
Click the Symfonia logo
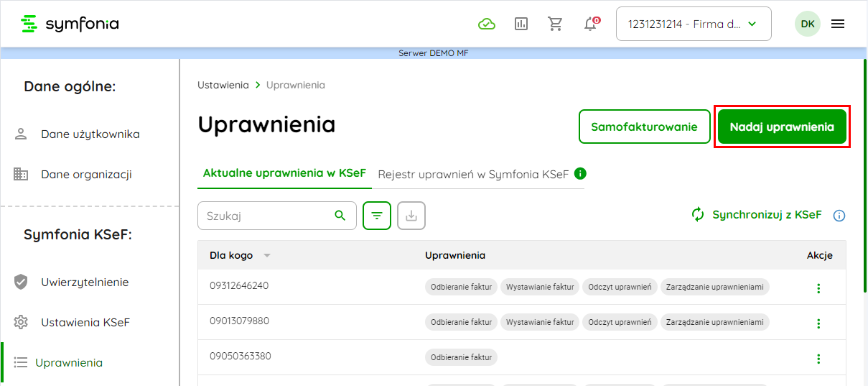[x=70, y=24]
